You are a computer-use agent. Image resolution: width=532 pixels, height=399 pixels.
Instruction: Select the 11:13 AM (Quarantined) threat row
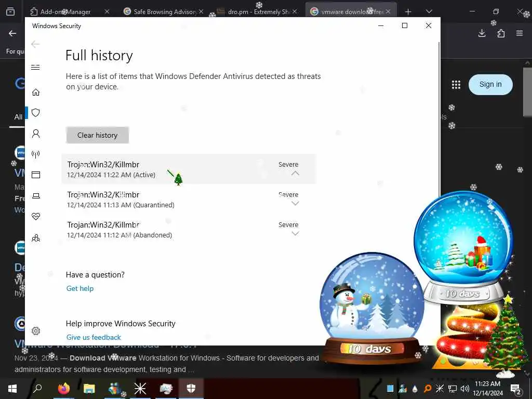click(189, 199)
